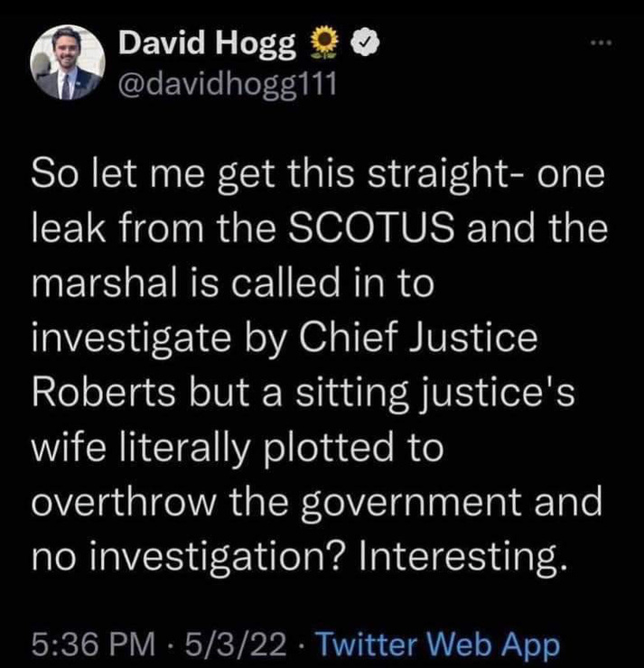
Task: Click the word 'Interesting.' ending the tweet
Action: [x=465, y=558]
